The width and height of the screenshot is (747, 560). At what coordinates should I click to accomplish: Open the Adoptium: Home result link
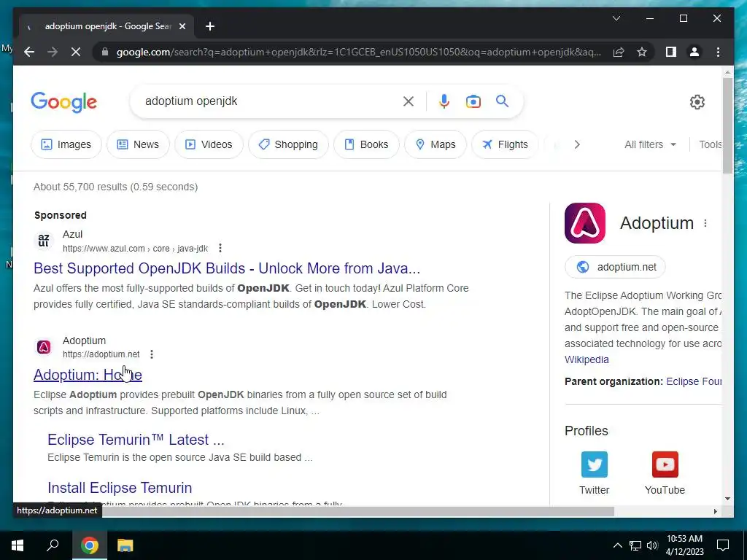click(x=88, y=375)
